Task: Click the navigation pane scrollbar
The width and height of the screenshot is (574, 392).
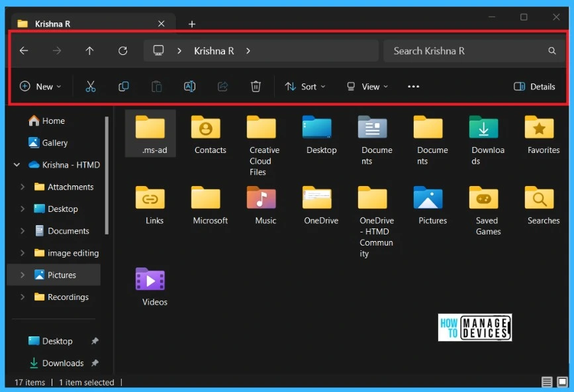Action: pos(107,175)
